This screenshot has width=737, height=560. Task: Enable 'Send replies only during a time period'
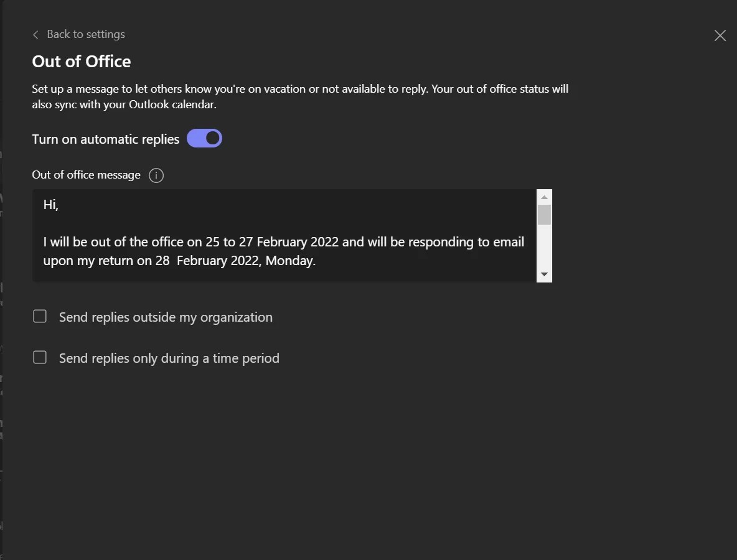click(39, 357)
